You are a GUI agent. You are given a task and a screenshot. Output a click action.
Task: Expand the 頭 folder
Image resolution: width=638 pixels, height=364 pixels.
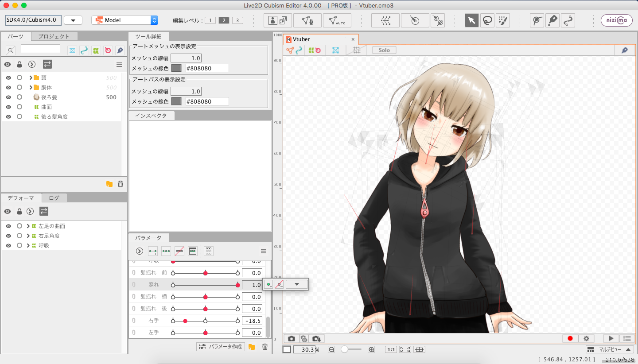click(x=31, y=77)
